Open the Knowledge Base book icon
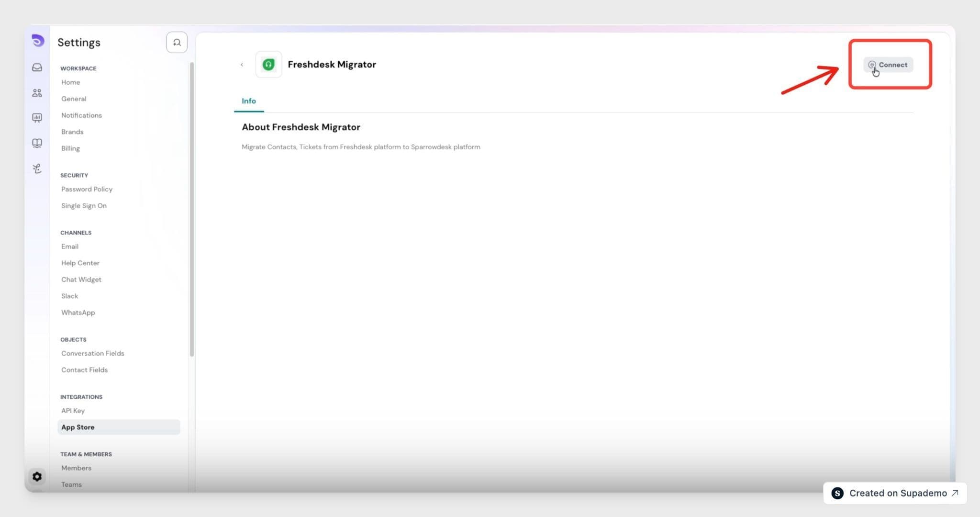The width and height of the screenshot is (980, 517). (x=37, y=143)
